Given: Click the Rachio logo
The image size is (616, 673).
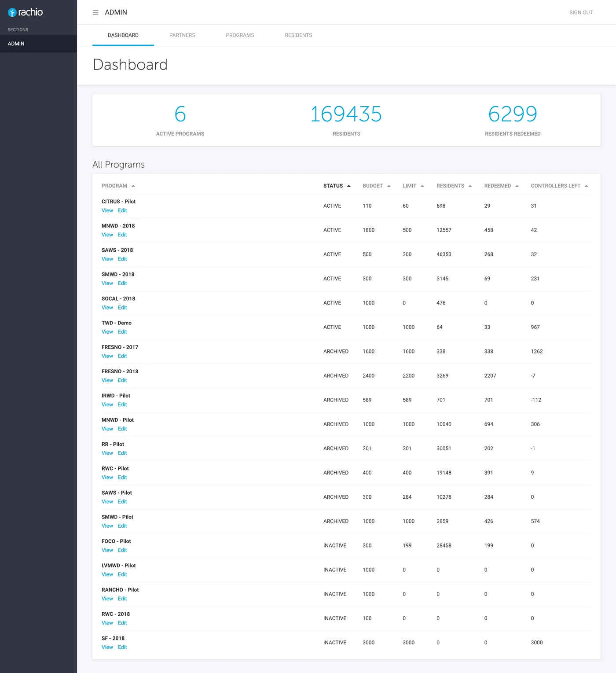Looking at the screenshot, I should 26,12.
